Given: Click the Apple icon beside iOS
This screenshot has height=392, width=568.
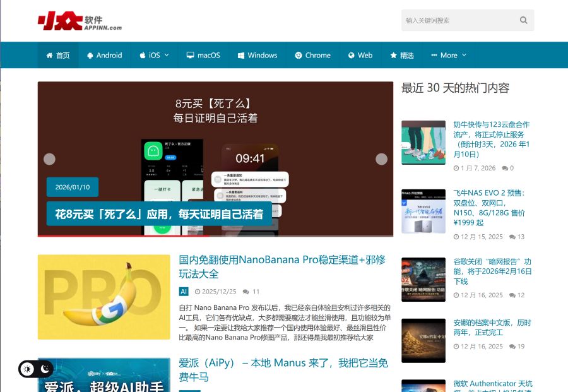Looking at the screenshot, I should coord(143,55).
